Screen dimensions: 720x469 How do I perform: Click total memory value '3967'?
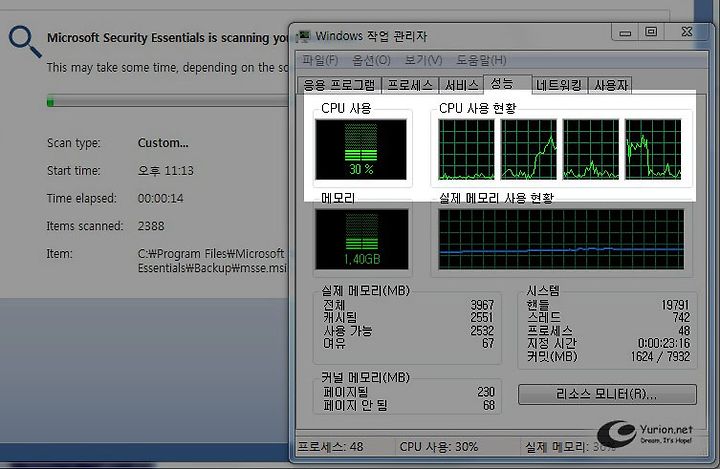coord(482,305)
